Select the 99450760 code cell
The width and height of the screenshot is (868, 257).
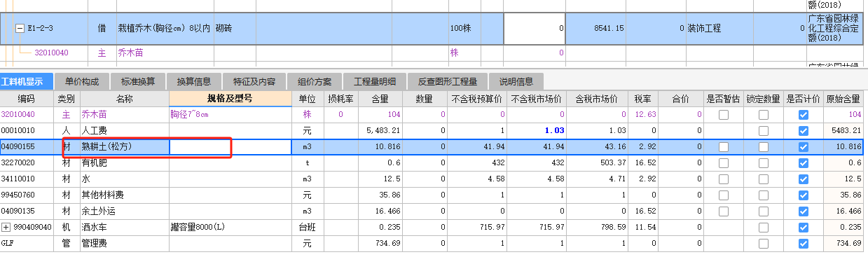point(27,195)
